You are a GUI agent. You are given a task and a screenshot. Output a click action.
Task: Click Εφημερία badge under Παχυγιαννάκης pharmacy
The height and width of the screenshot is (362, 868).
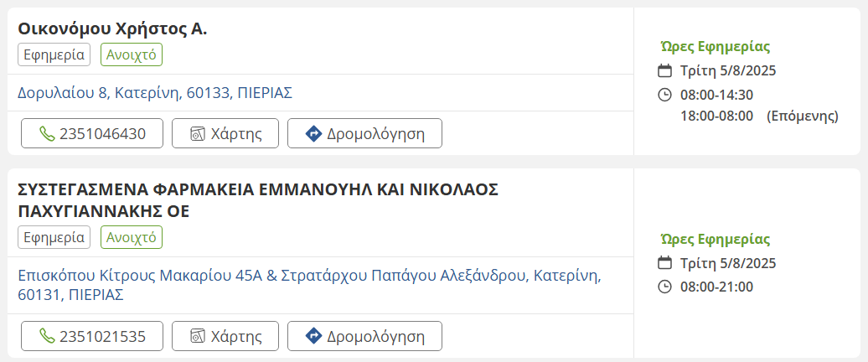click(54, 237)
